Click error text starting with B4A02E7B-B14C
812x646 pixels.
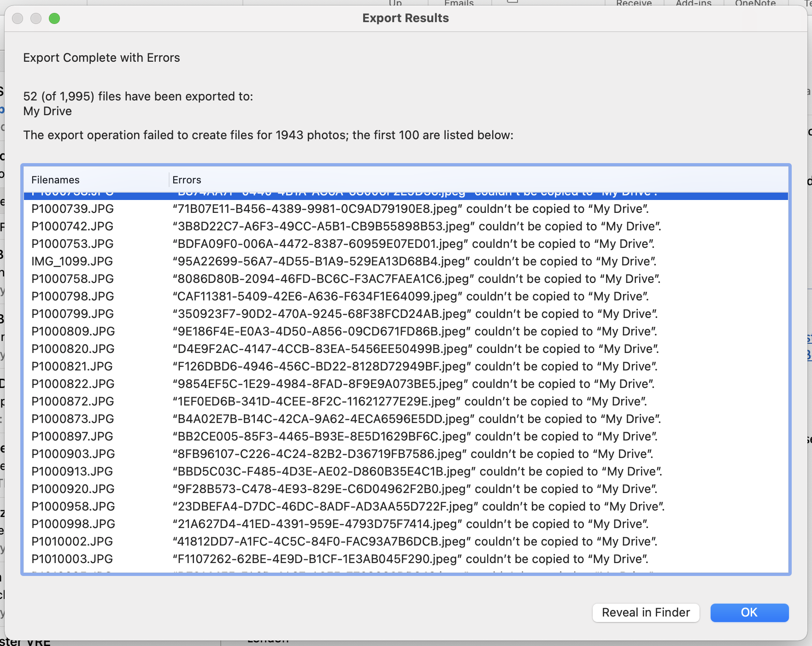[x=417, y=419]
